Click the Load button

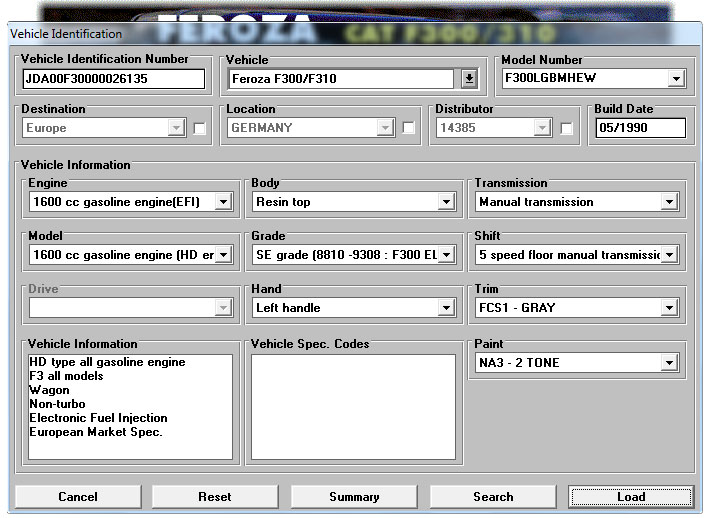click(631, 497)
